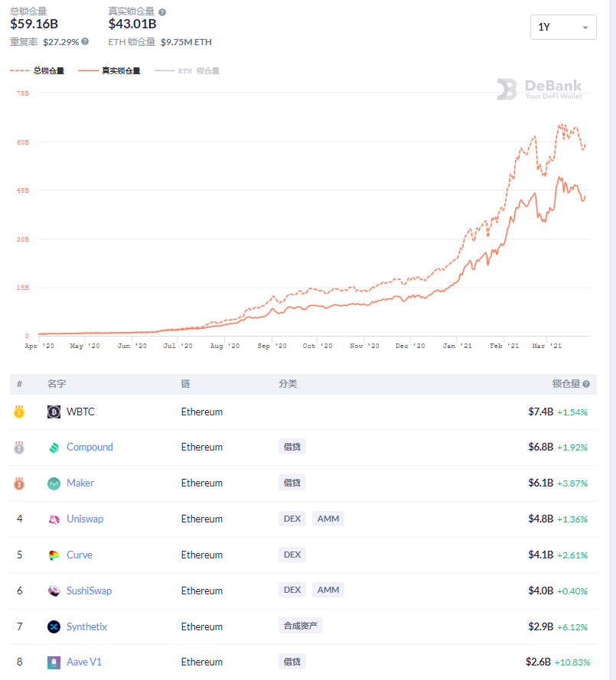
Task: Click the 名字 column header
Action: [57, 384]
